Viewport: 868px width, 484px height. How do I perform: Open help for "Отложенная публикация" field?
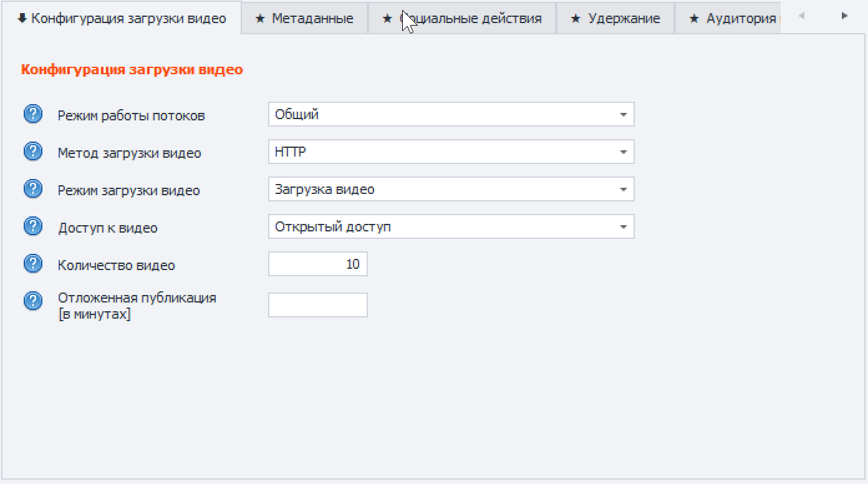click(32, 301)
